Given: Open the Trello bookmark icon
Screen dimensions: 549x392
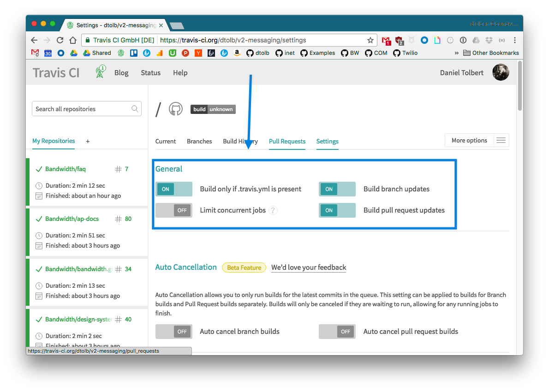Looking at the screenshot, I should coord(134,53).
